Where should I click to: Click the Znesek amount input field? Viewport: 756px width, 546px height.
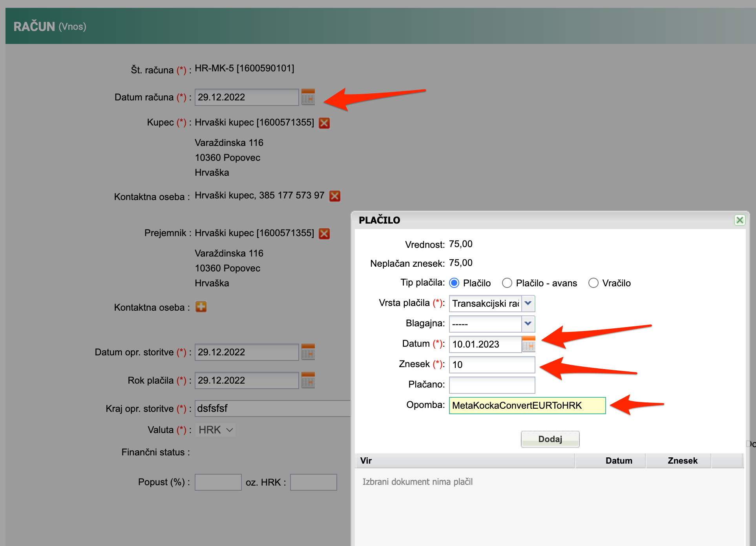[x=492, y=364]
